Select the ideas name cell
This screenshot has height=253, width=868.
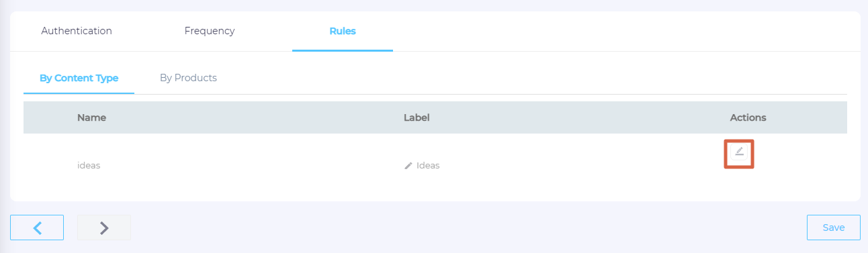point(89,165)
